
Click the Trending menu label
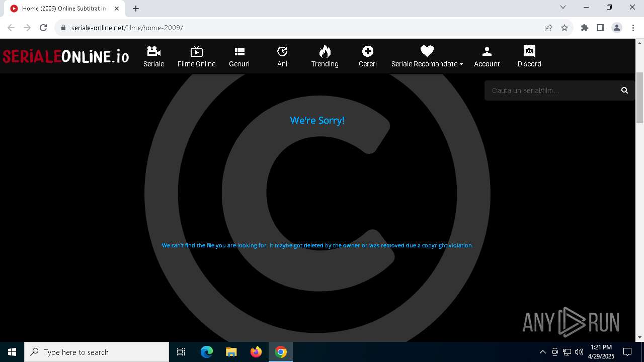click(x=325, y=64)
